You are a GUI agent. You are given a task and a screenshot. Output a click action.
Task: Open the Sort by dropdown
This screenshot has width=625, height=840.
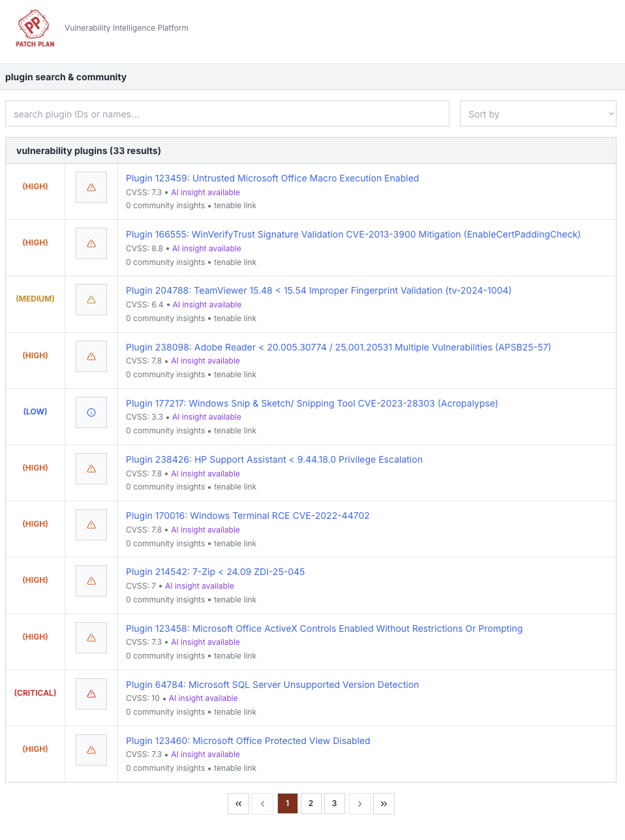tap(538, 114)
